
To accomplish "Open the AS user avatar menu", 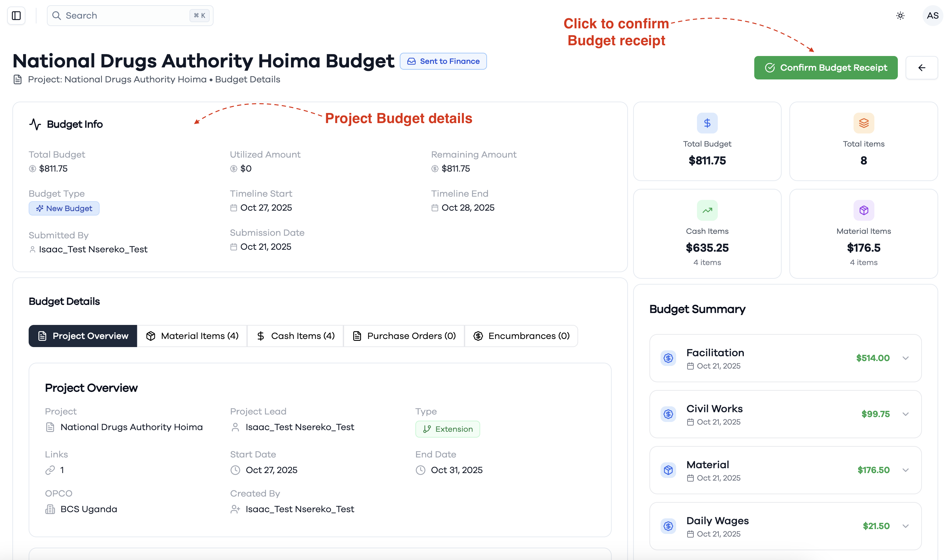I will click(x=932, y=16).
